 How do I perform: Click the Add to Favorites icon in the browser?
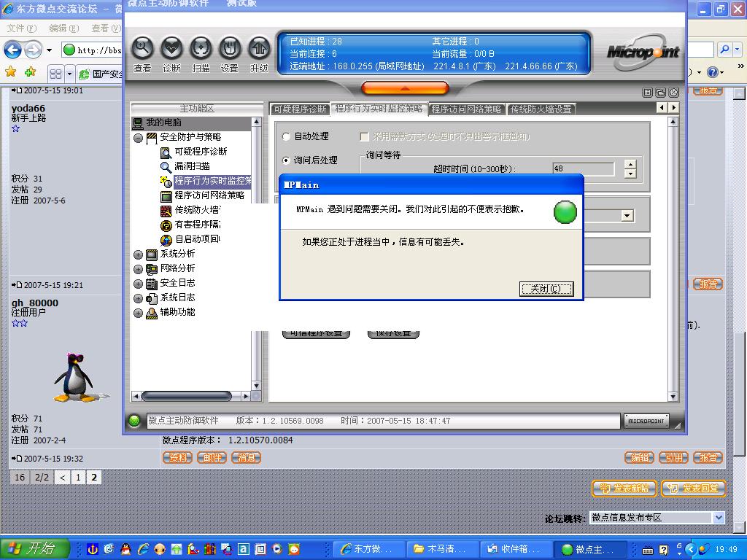pos(31,72)
